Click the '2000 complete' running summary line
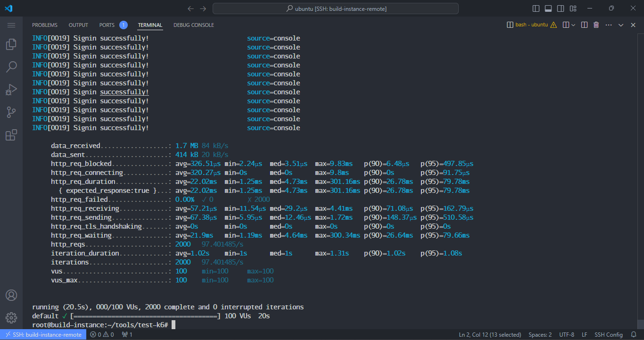Image resolution: width=644 pixels, height=340 pixels. click(x=168, y=307)
